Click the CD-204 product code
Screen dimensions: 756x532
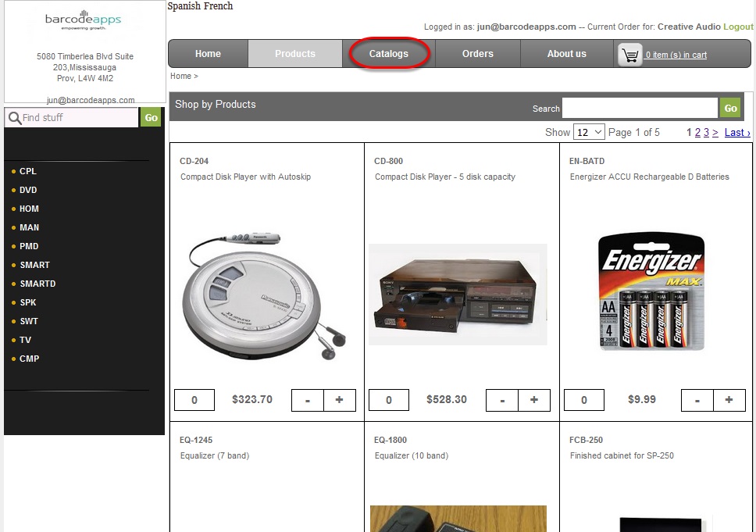pyautogui.click(x=194, y=161)
